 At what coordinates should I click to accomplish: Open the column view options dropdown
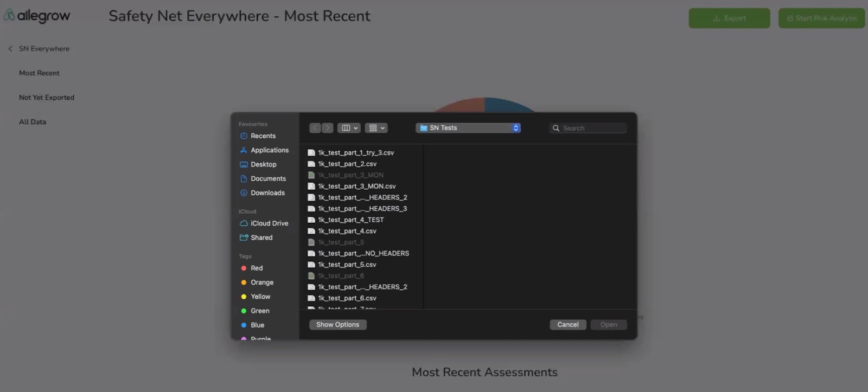pyautogui.click(x=349, y=128)
